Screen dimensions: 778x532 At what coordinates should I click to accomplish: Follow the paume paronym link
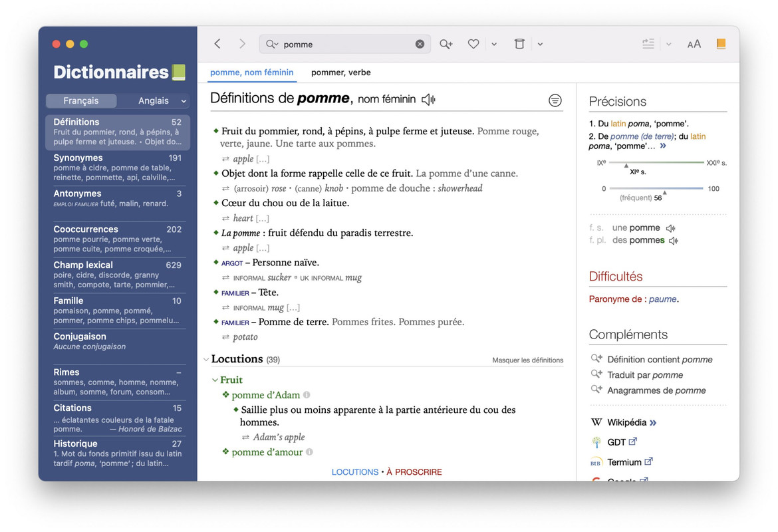tap(662, 299)
